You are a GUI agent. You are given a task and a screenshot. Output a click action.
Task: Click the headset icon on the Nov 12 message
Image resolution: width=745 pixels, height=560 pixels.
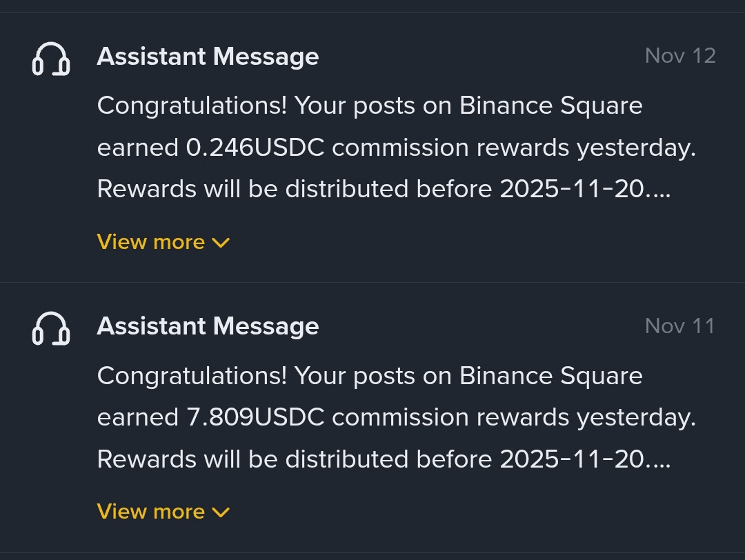51,59
